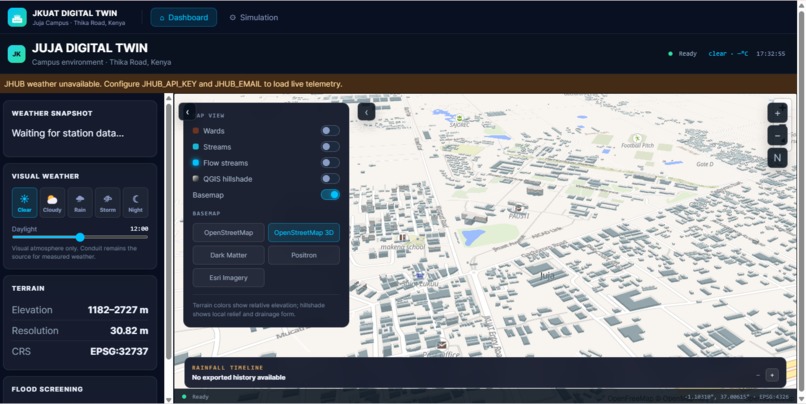Click the sidebar scroll down arrow
The image size is (806, 404).
168,399
